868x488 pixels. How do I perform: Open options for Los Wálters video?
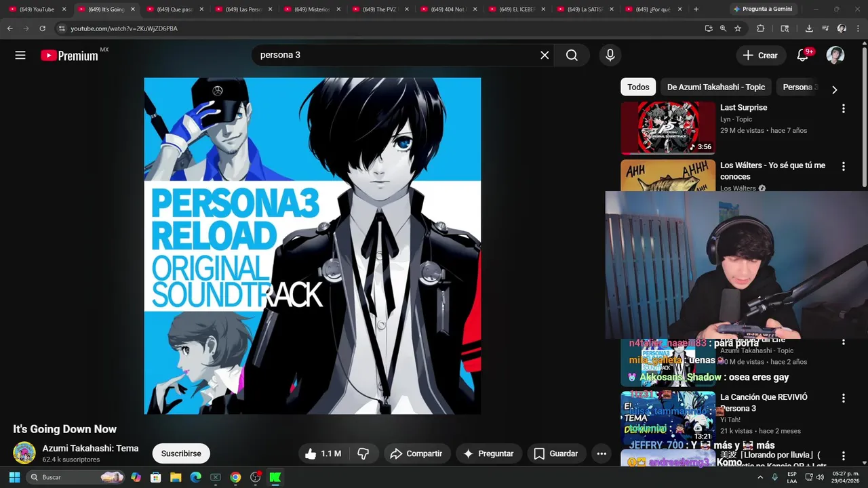point(844,166)
